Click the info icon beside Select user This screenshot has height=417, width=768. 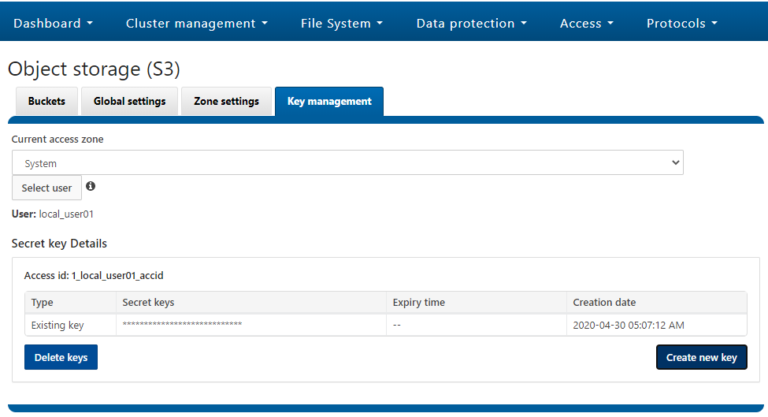coord(91,186)
